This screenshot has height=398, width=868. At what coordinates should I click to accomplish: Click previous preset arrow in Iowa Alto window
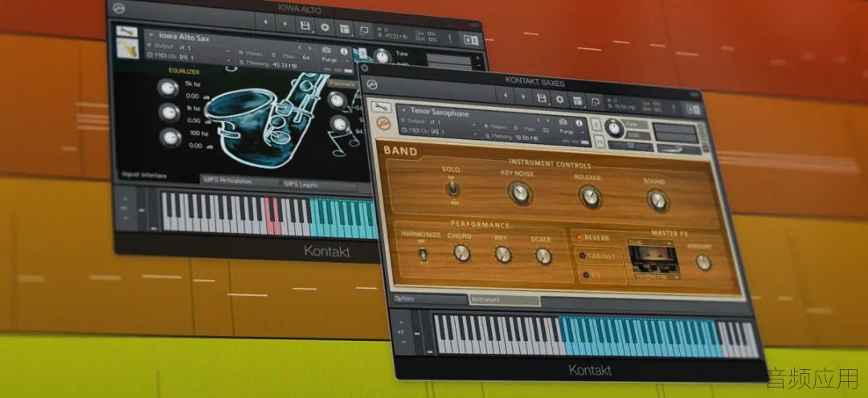264,23
